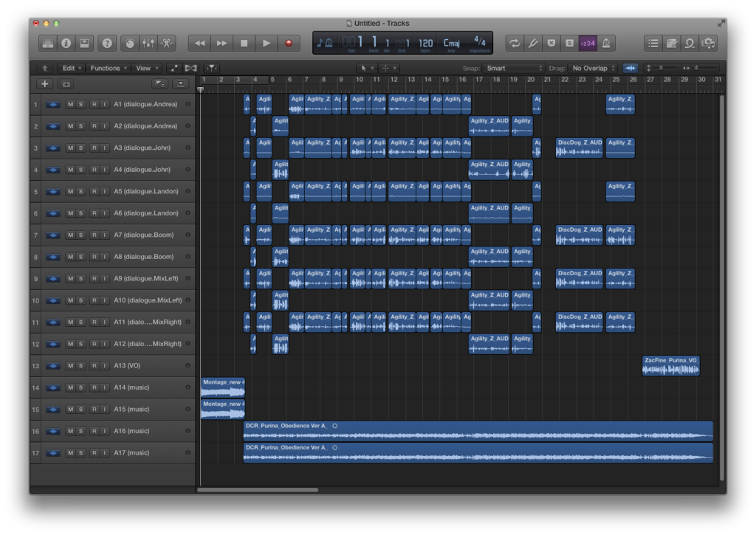756x535 pixels.
Task: Open the Edit menu
Action: pyautogui.click(x=72, y=68)
